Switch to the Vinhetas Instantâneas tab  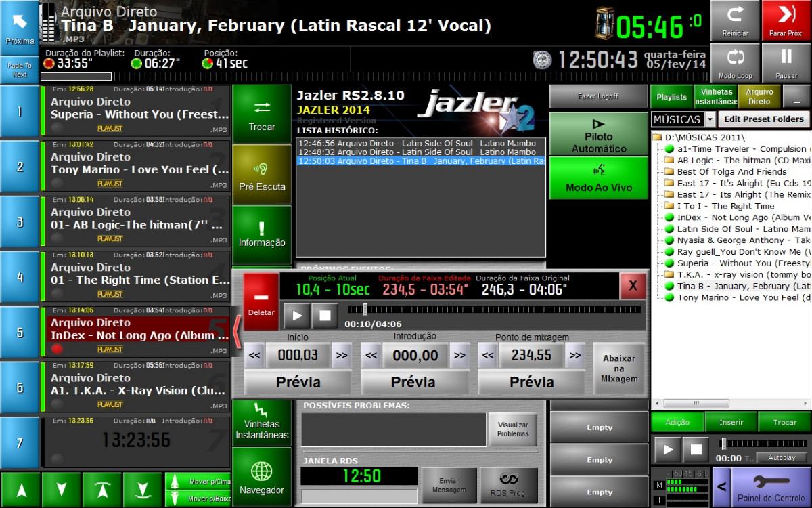(x=716, y=97)
